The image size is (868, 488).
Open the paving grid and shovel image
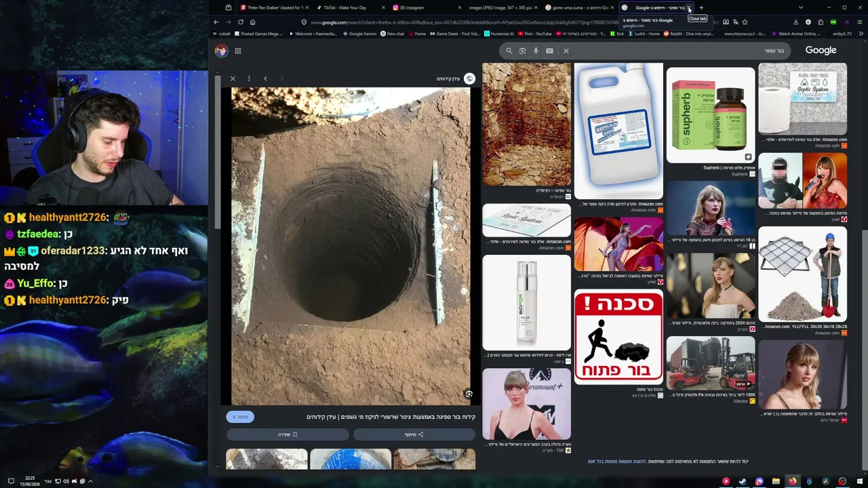(803, 274)
